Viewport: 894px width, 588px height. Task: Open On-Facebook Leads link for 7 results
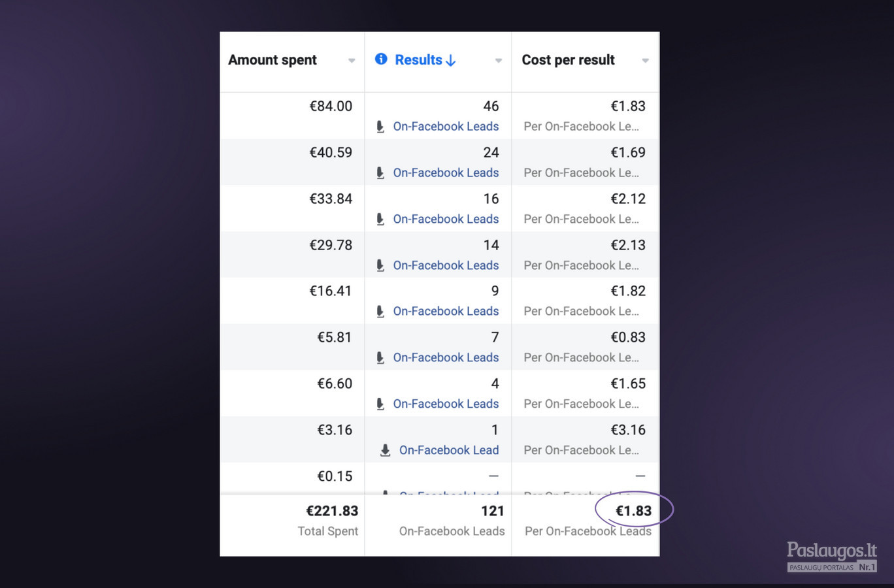click(446, 358)
